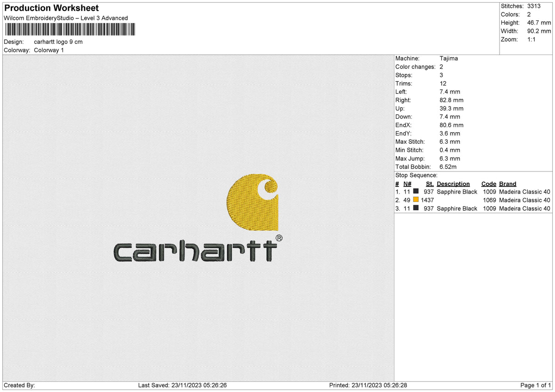
Task: Click the Last Saved timestamp
Action: 183,386
